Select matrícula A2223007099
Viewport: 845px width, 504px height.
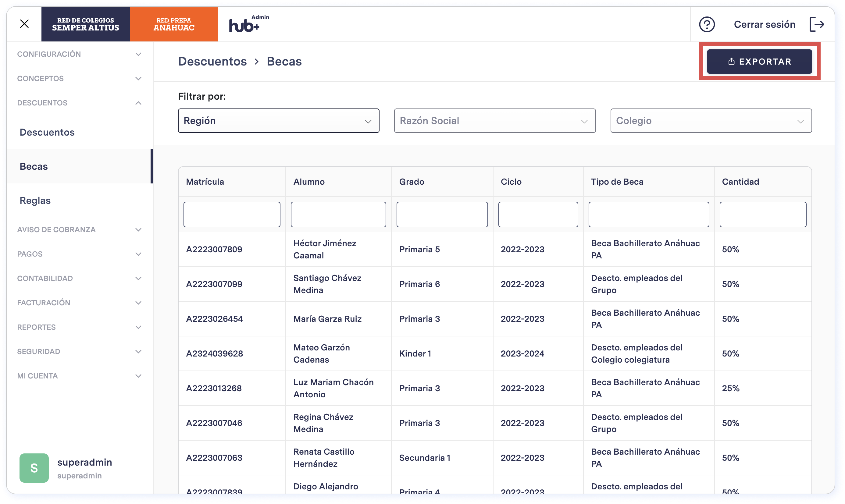pos(214,284)
